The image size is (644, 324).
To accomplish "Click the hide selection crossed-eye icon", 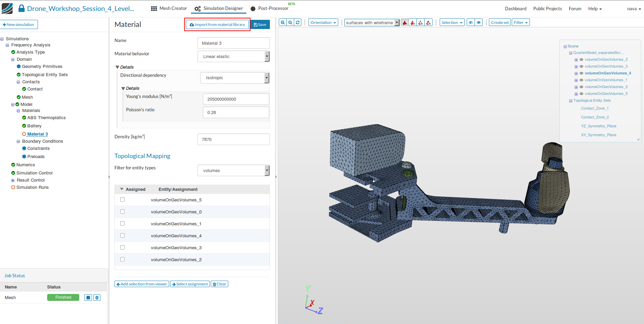I will coord(471,23).
